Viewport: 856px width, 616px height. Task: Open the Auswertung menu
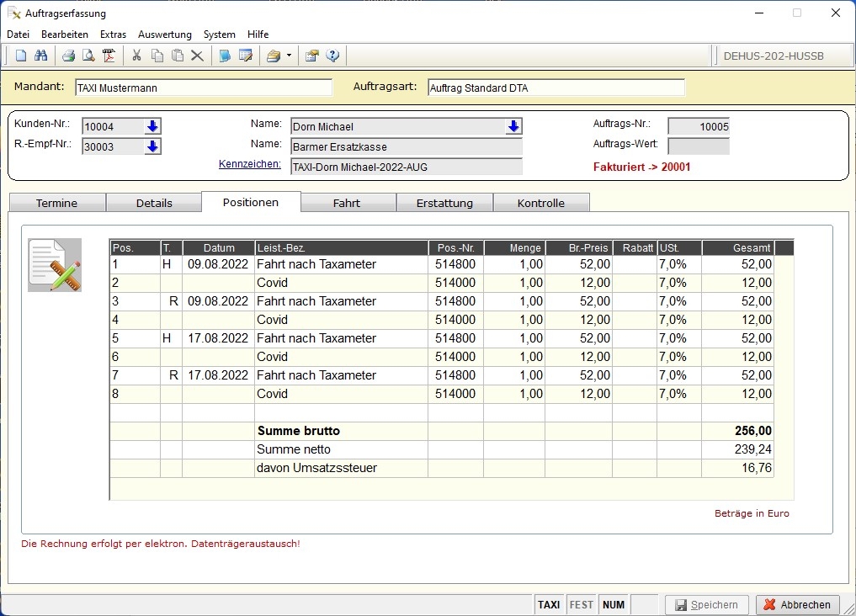click(164, 35)
